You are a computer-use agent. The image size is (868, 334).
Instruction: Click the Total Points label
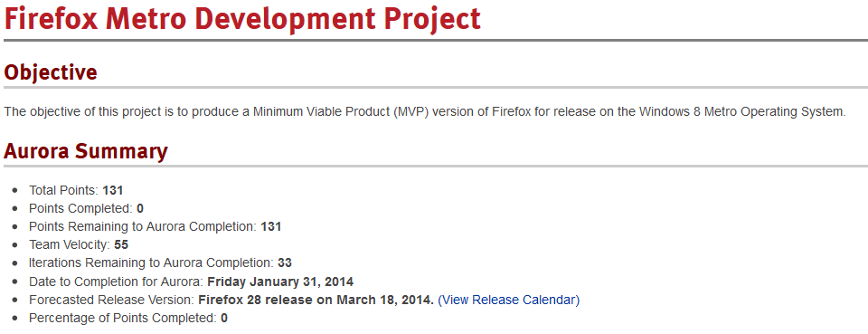tap(63, 190)
